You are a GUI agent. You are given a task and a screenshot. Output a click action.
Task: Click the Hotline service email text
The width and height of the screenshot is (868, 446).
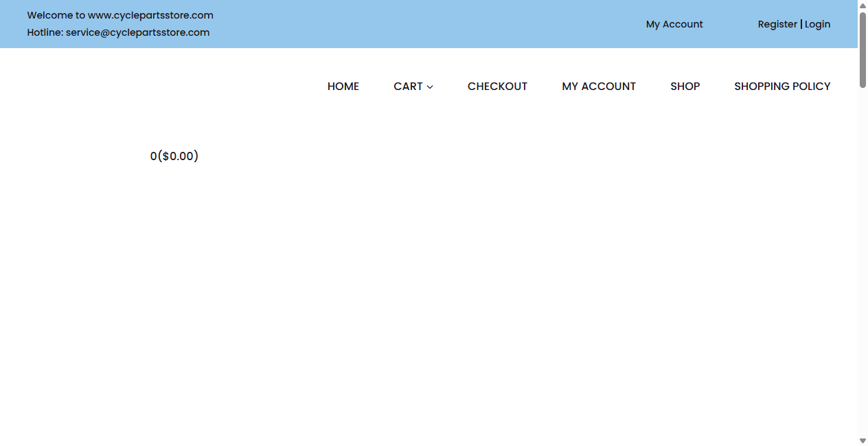118,32
